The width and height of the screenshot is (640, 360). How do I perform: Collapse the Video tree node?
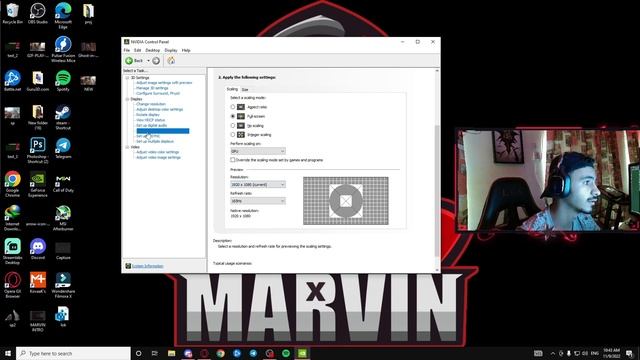pyautogui.click(x=127, y=147)
